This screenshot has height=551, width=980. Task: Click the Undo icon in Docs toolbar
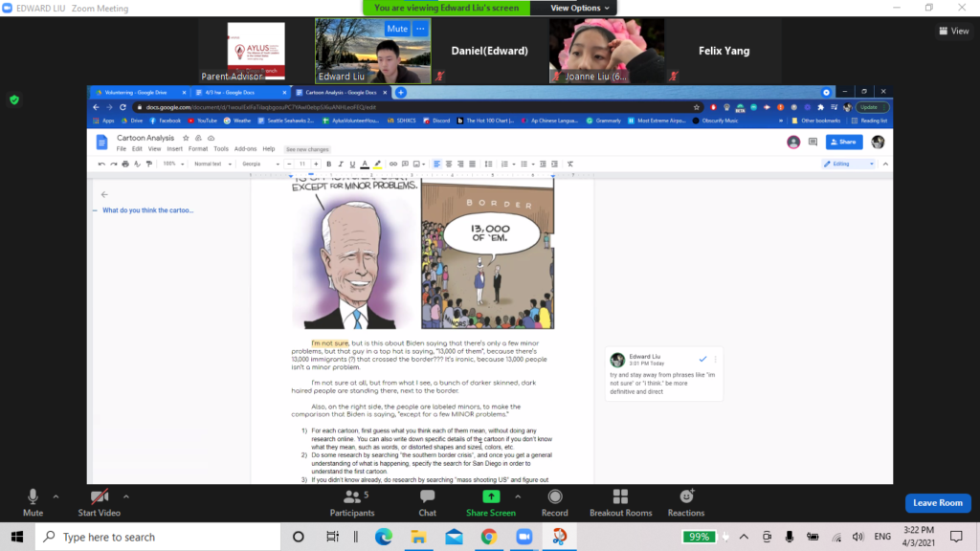(x=101, y=164)
